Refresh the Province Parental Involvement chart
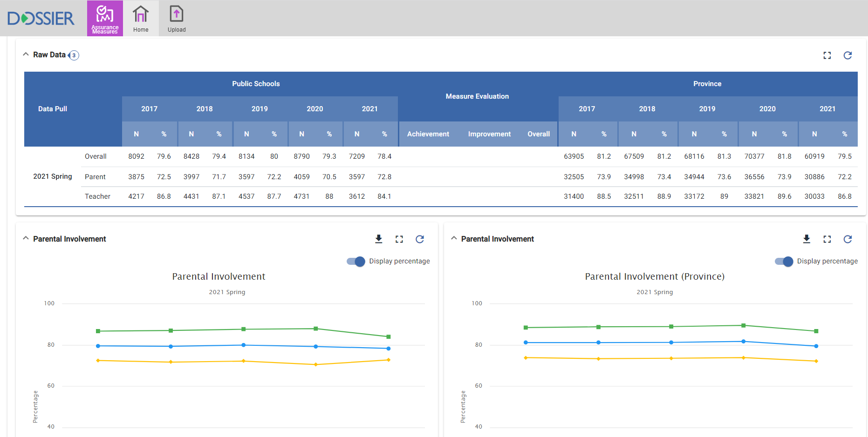This screenshot has height=437, width=868. (847, 239)
